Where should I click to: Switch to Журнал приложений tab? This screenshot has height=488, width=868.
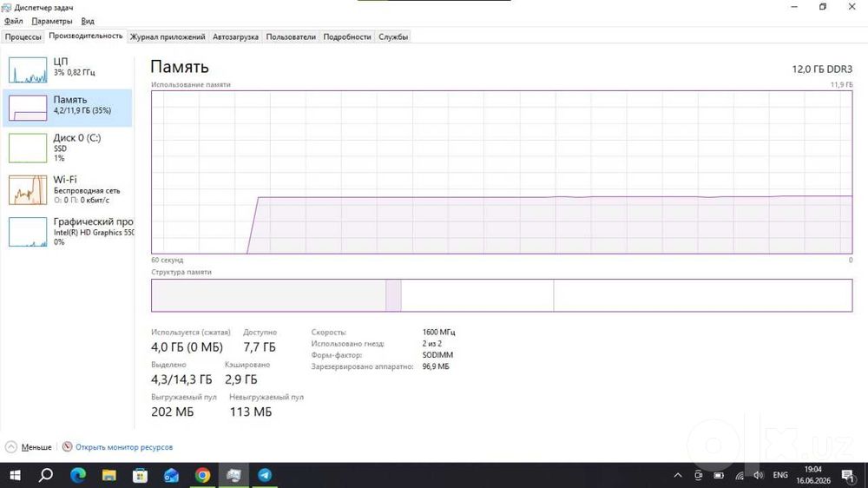tap(168, 36)
